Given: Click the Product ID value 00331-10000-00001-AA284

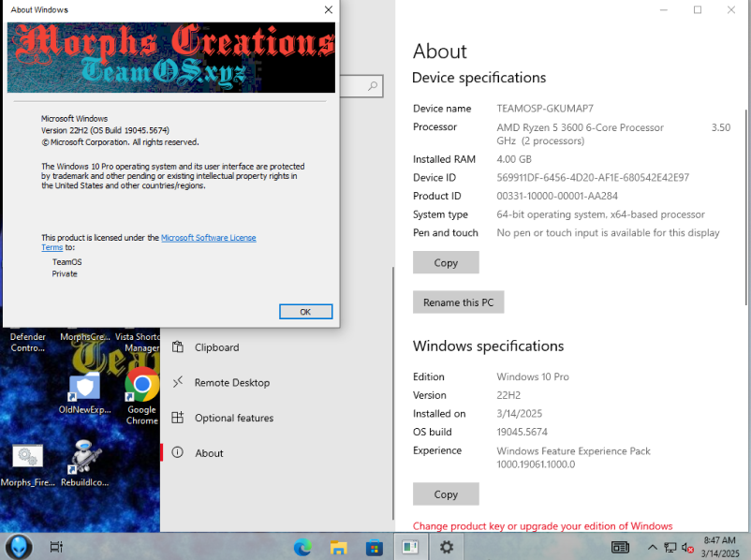Looking at the screenshot, I should tap(557, 196).
